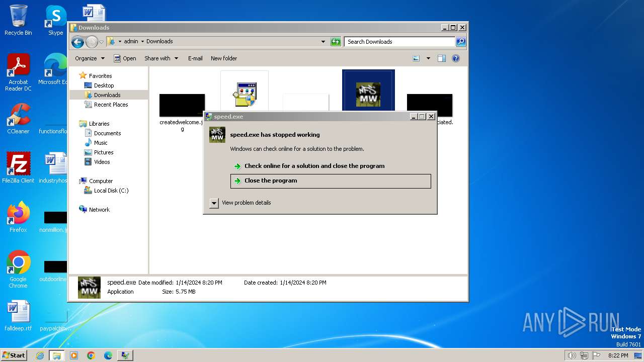Viewport: 644px width, 362px height.
Task: Open the views options dropdown arrow
Action: click(428, 58)
